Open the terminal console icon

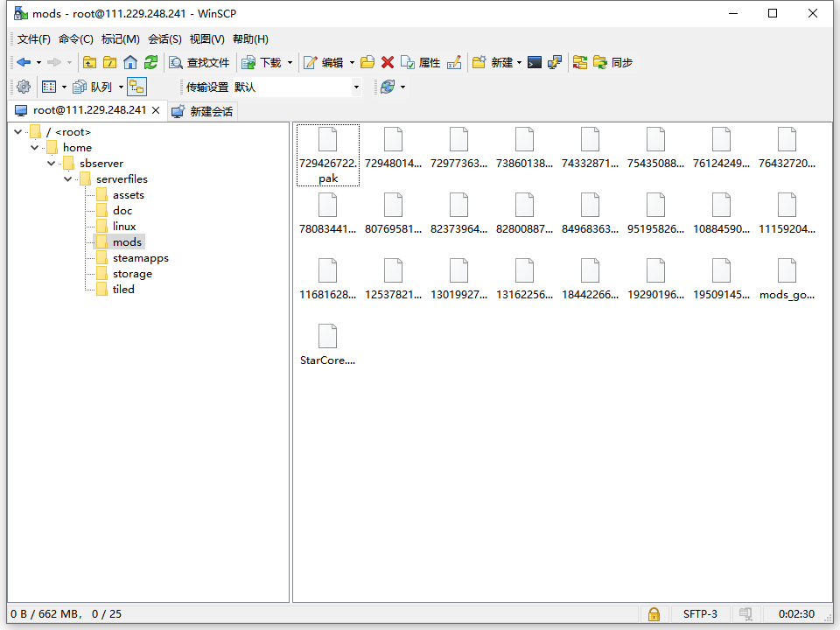(535, 63)
